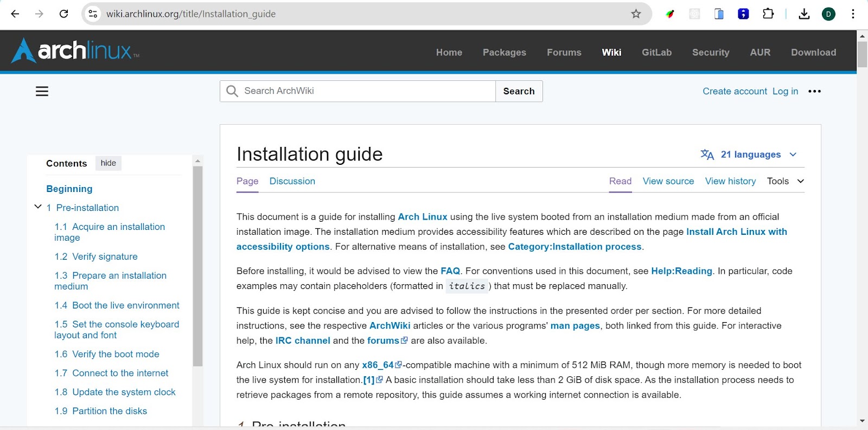Click the Search button
868x430 pixels.
[x=519, y=91]
